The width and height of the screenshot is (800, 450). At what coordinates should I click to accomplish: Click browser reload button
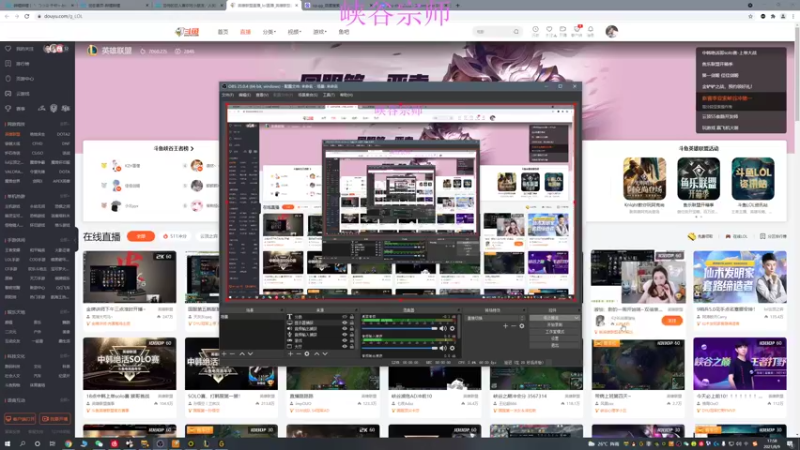pos(27,16)
